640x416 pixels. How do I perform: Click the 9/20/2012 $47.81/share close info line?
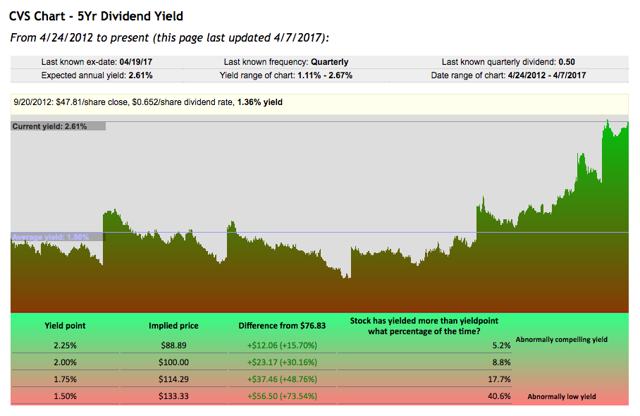point(148,102)
